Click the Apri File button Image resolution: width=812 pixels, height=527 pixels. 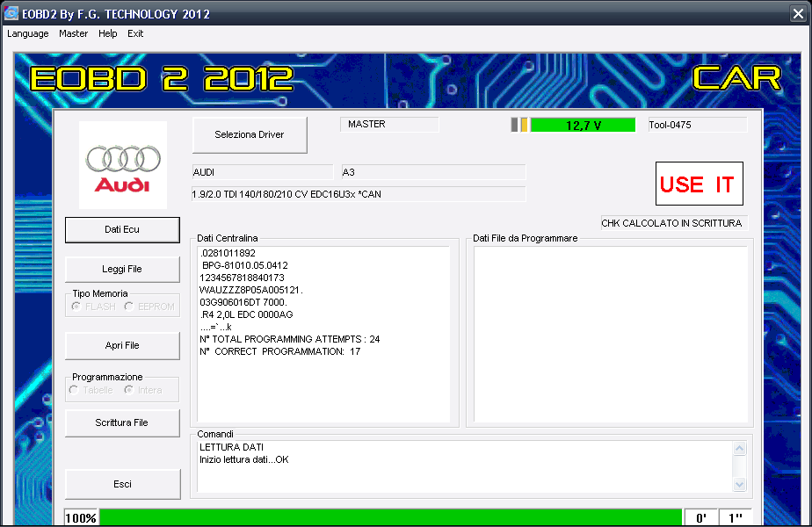point(122,345)
